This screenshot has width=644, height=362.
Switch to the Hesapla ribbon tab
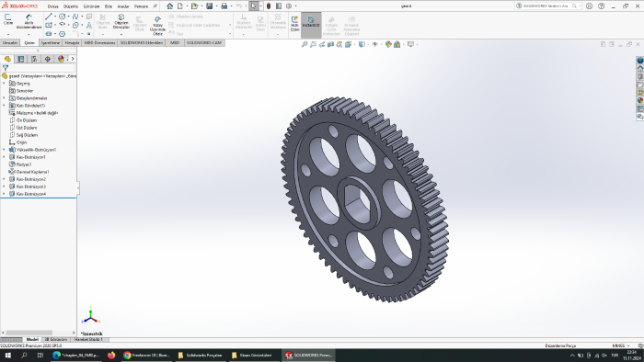(73, 42)
